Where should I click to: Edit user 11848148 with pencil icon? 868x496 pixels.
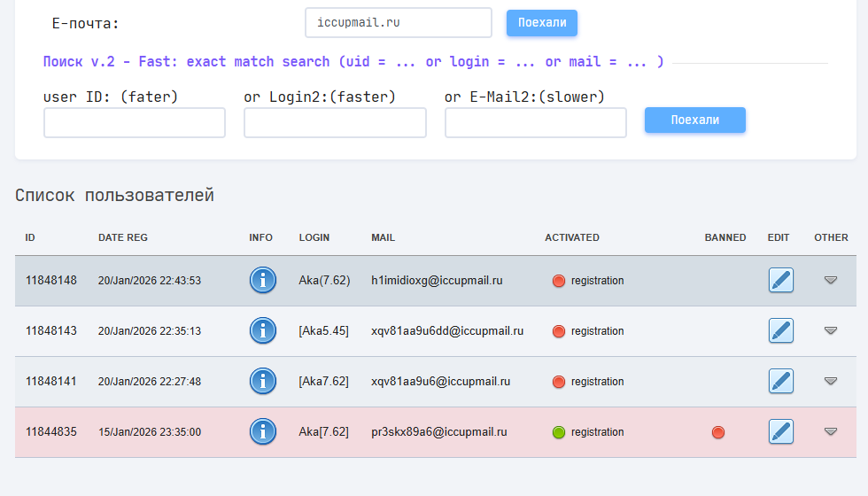[x=780, y=281]
